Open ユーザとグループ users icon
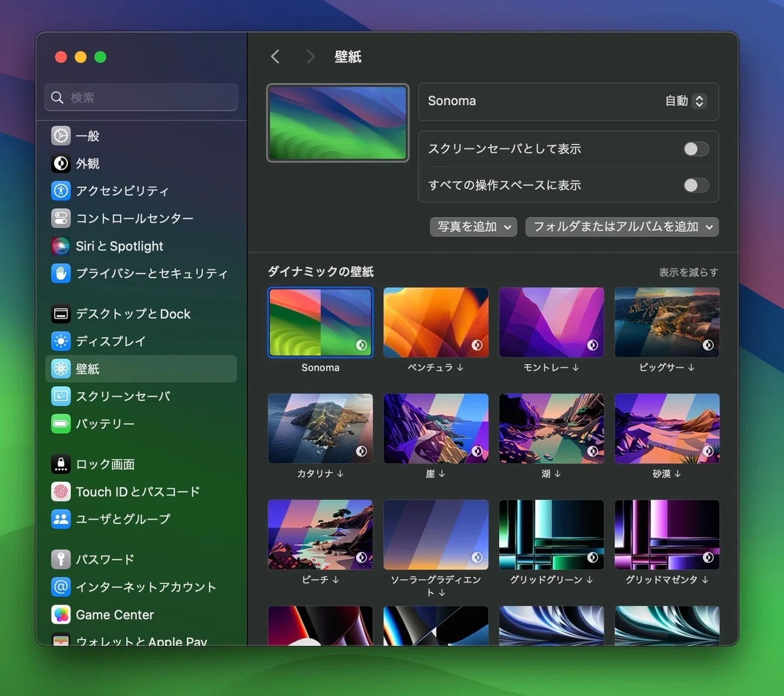Viewport: 784px width, 696px height. pos(61,519)
